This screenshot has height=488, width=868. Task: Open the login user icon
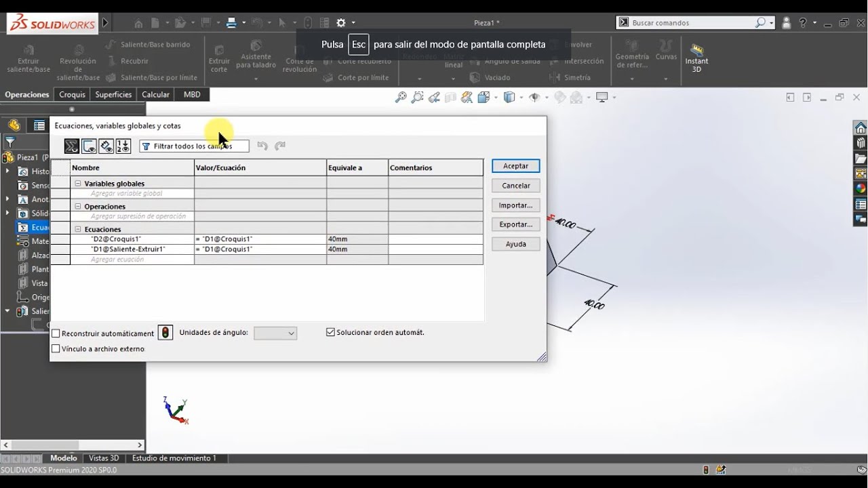(787, 23)
